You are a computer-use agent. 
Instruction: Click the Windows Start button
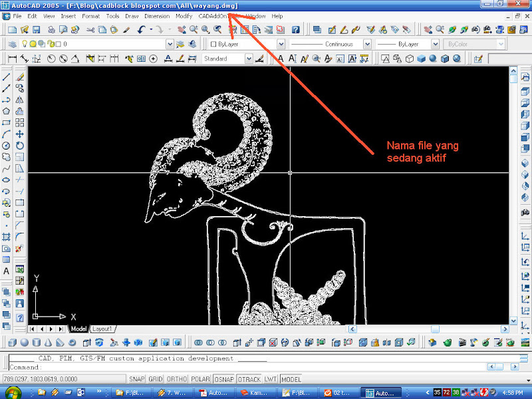(x=12, y=392)
